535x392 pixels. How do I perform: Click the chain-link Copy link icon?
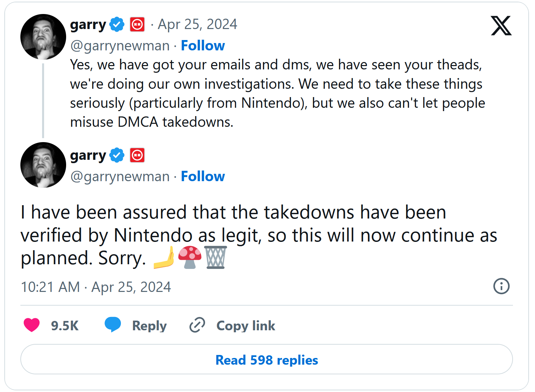click(198, 325)
